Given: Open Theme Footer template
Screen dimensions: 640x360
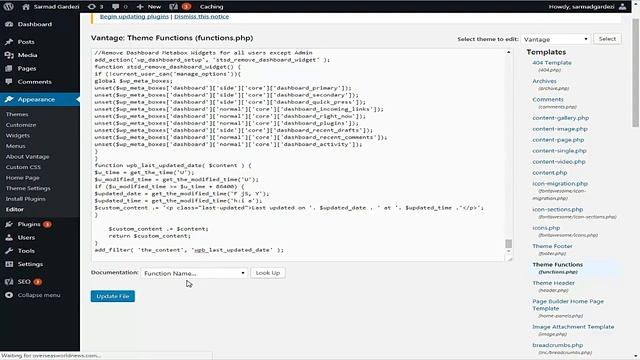Looking at the screenshot, I should coord(552,246).
